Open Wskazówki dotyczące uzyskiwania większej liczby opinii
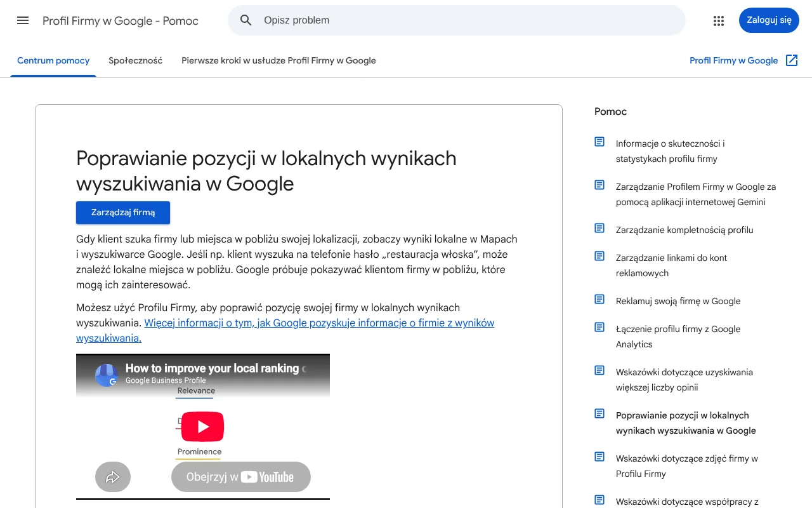 coord(684,380)
